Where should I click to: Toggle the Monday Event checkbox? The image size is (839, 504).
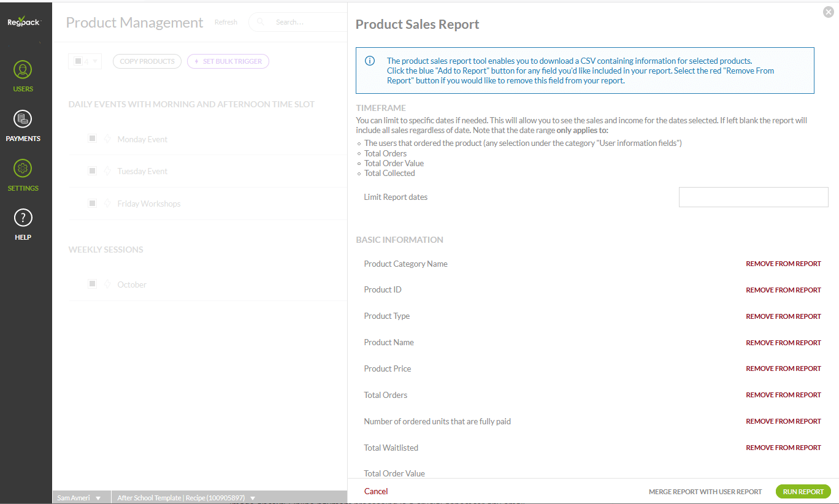click(92, 139)
